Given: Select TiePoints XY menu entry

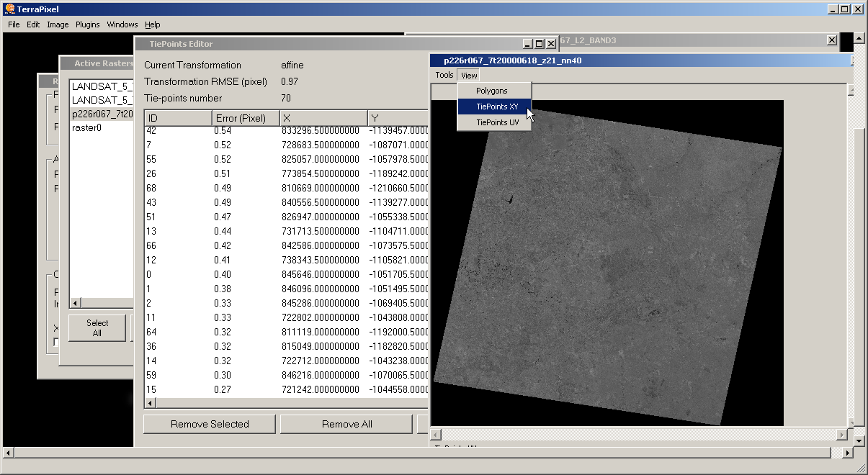Looking at the screenshot, I should point(497,107).
